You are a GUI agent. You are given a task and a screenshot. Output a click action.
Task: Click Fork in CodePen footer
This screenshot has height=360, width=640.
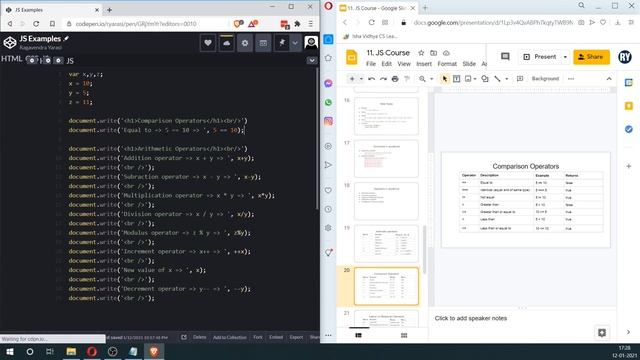click(x=258, y=337)
